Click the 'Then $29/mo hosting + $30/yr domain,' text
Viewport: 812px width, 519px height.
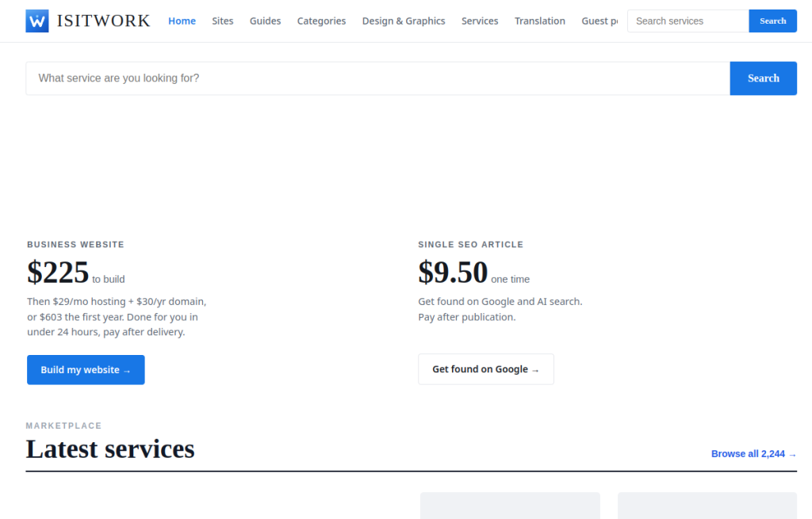(117, 302)
